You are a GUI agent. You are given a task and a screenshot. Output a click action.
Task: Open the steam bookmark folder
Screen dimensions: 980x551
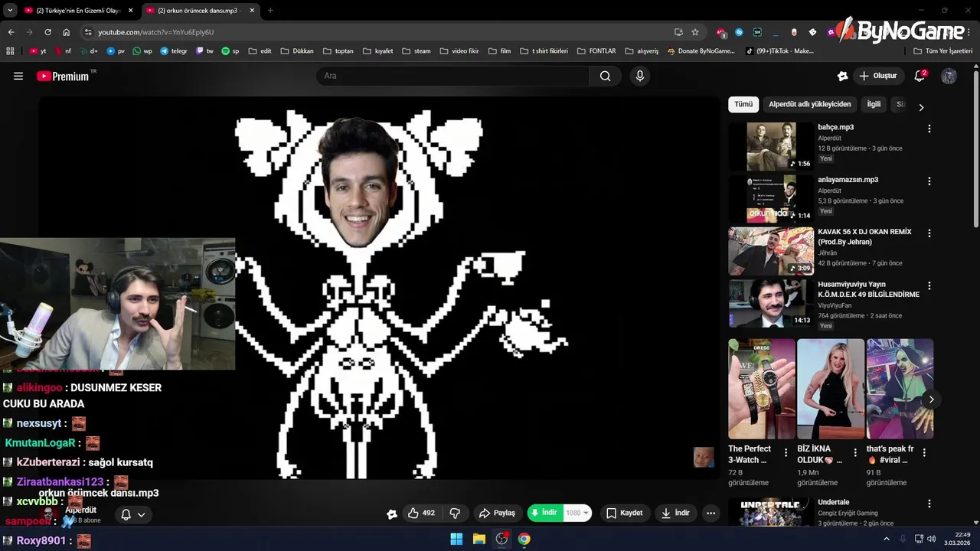tap(416, 51)
